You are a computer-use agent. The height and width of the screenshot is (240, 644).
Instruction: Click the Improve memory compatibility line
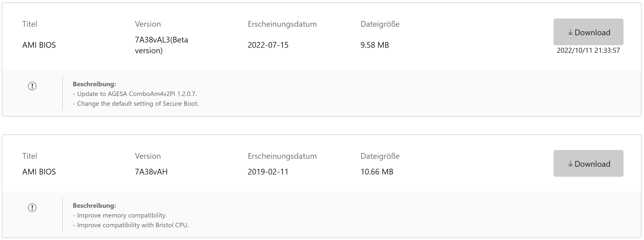(120, 215)
